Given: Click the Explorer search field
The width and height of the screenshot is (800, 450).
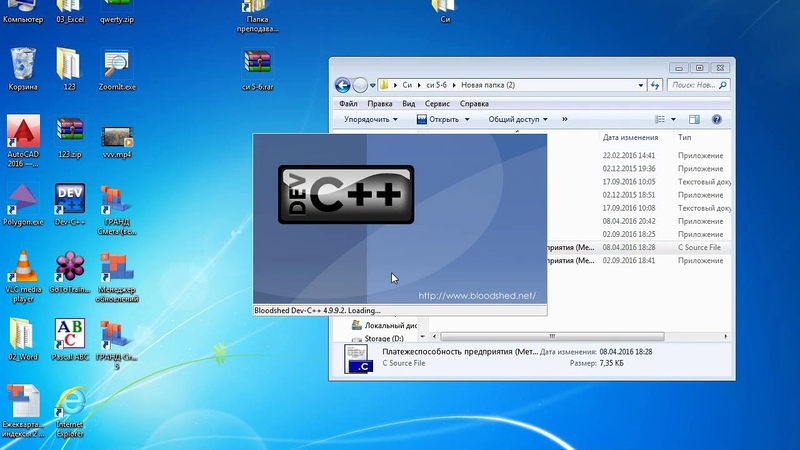Looking at the screenshot, I should click(698, 85).
